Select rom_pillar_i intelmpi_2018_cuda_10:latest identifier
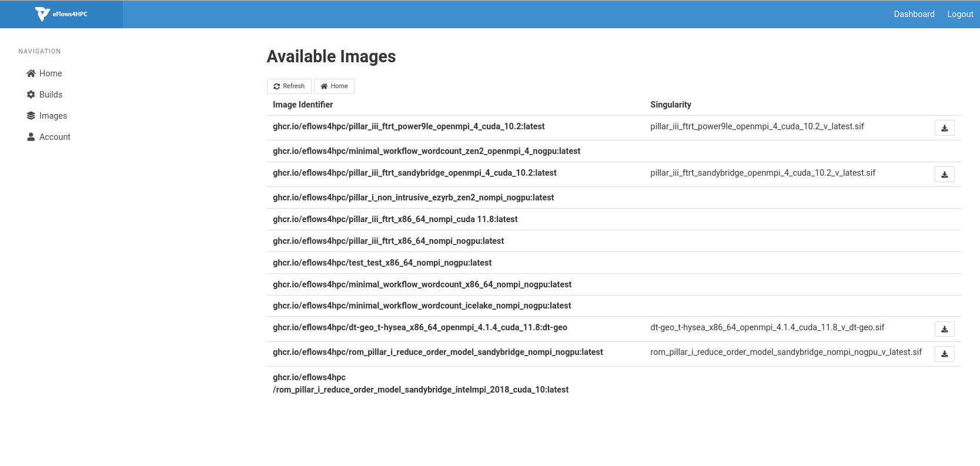The image size is (980, 466). coord(420,383)
